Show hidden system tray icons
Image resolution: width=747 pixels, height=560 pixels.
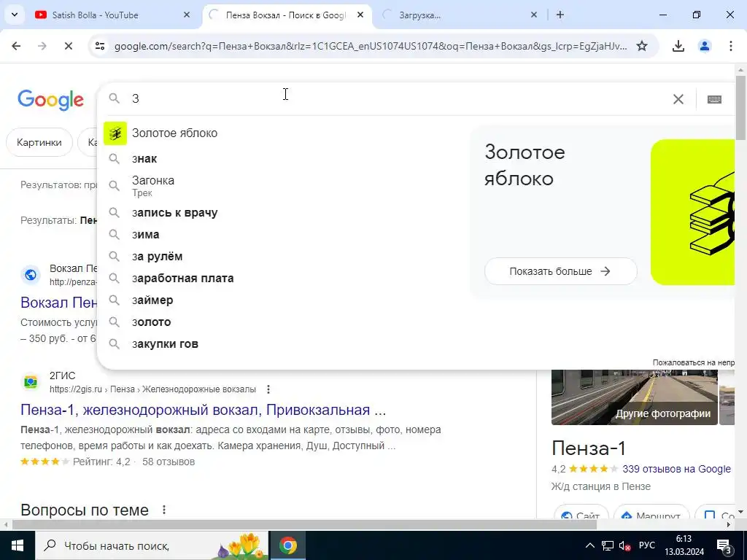pos(589,545)
